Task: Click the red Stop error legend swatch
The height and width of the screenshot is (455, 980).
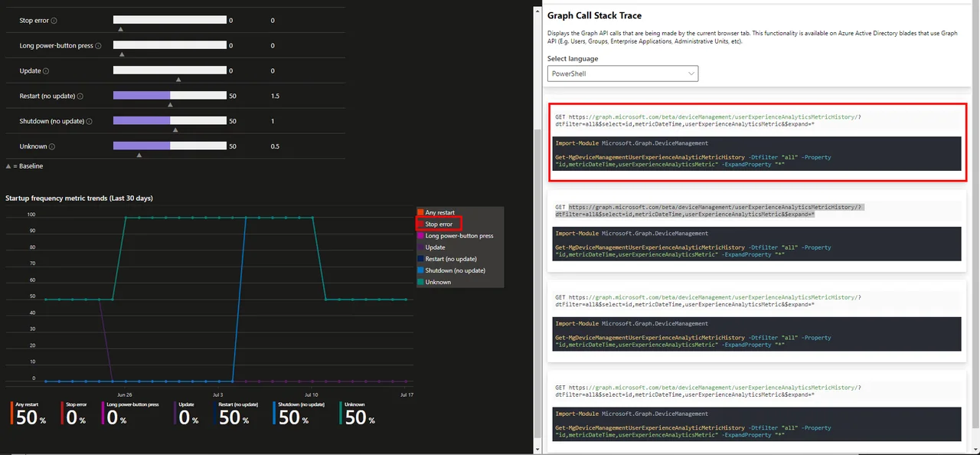Action: click(420, 224)
